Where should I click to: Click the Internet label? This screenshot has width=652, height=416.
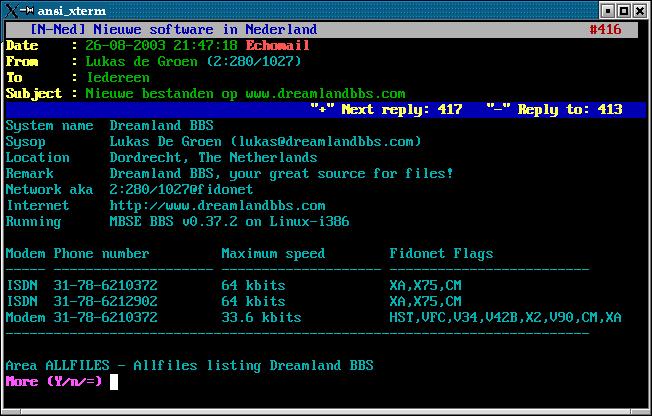[x=38, y=206]
